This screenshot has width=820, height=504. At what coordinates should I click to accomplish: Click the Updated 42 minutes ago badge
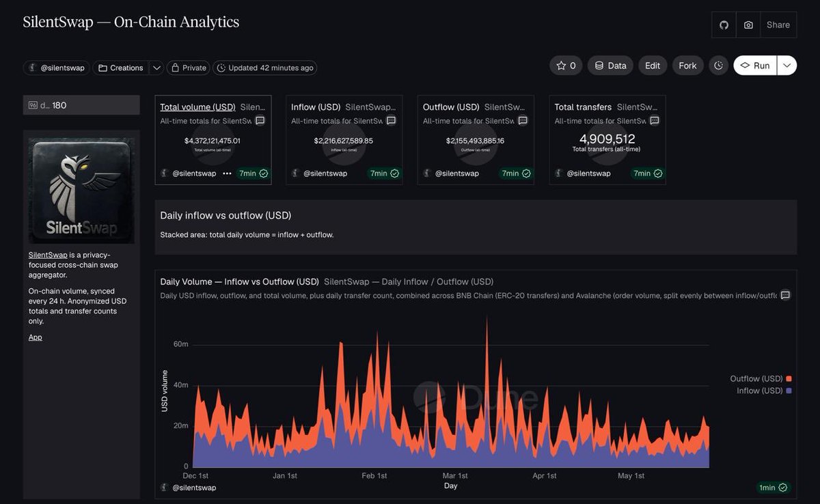point(265,68)
